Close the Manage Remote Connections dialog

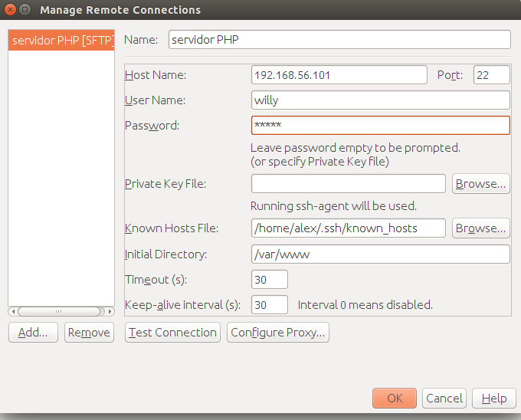click(10, 10)
